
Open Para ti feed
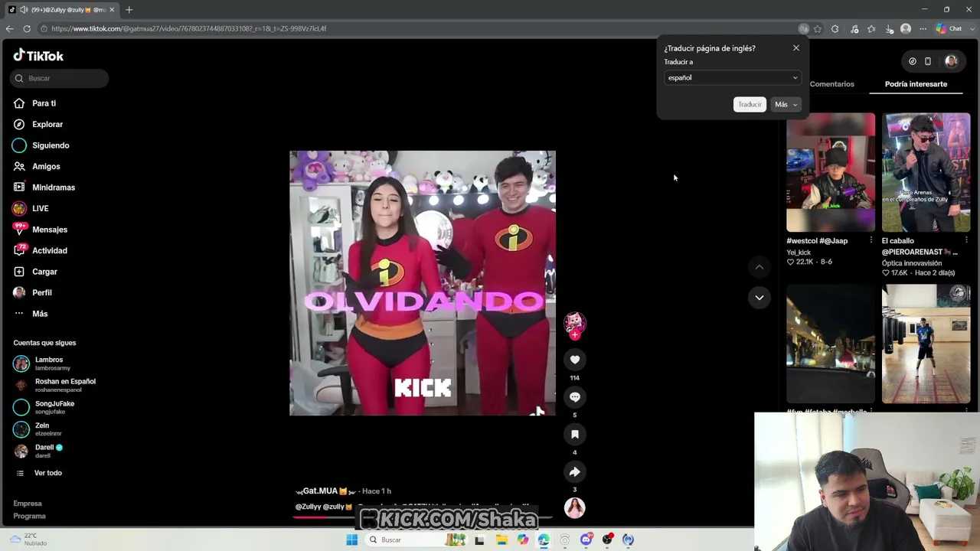click(44, 103)
